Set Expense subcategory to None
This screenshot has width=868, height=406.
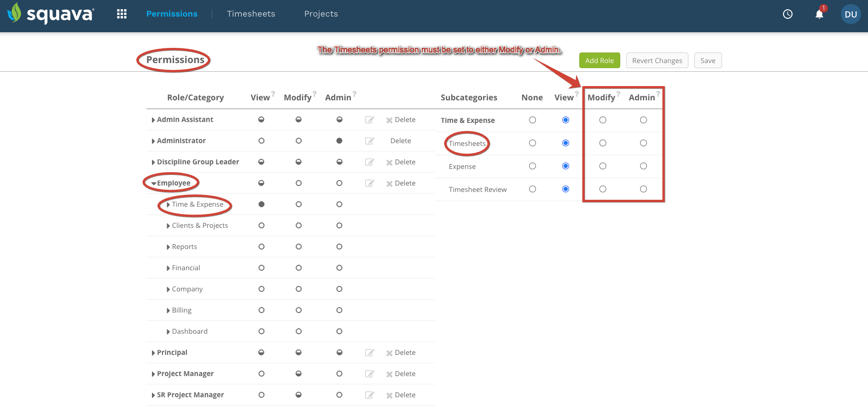532,166
